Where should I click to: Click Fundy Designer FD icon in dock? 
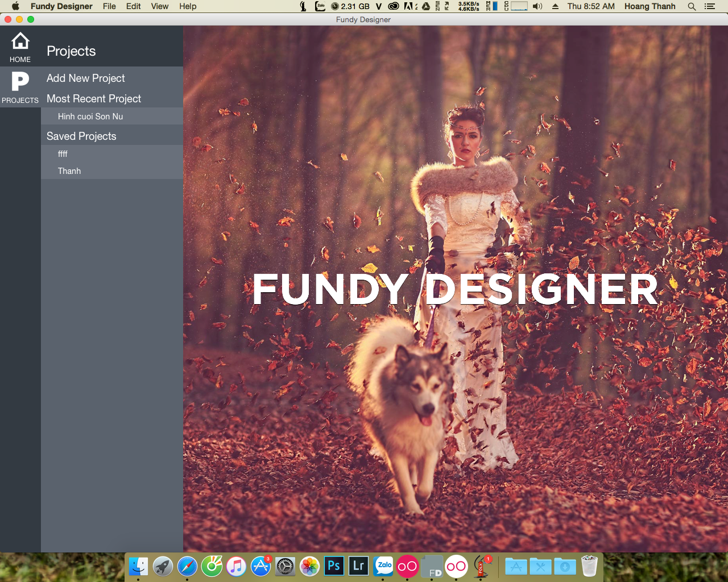click(x=432, y=566)
